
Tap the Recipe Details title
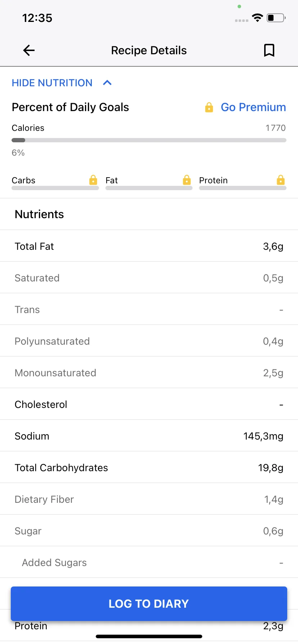coord(149,50)
